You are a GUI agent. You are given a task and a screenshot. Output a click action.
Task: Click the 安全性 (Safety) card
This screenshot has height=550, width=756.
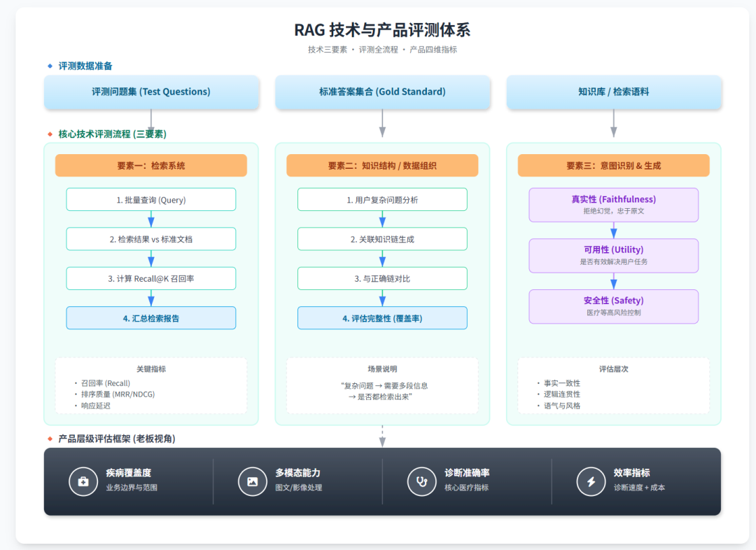613,306
